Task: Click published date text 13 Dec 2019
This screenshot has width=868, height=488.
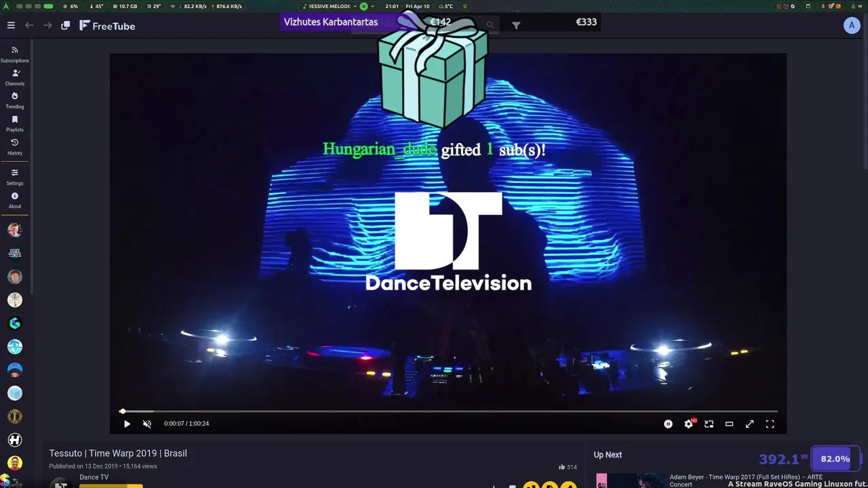Action: (102, 466)
